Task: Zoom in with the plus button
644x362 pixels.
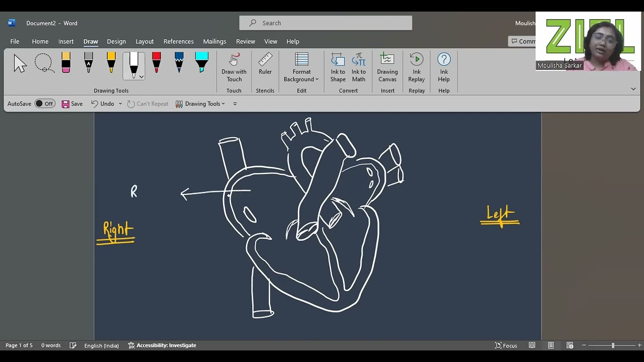Action: (639, 345)
